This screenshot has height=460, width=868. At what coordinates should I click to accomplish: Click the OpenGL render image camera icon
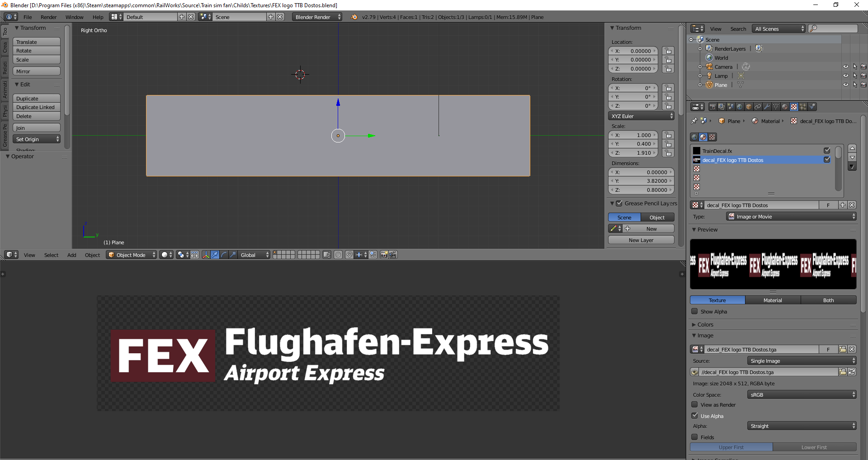click(x=384, y=255)
